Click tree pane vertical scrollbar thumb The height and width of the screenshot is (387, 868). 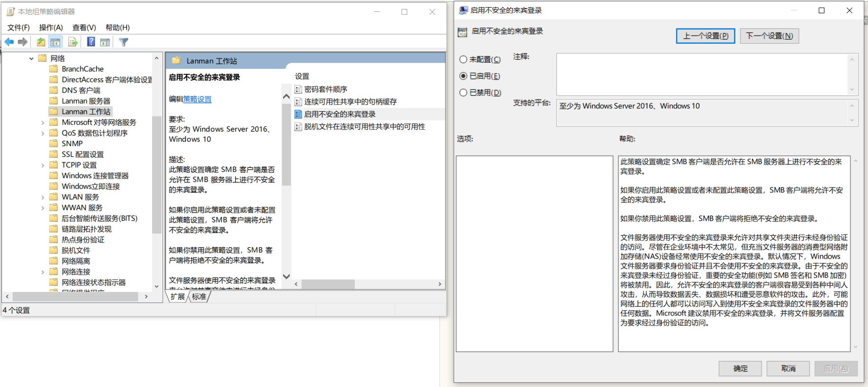[x=156, y=174]
